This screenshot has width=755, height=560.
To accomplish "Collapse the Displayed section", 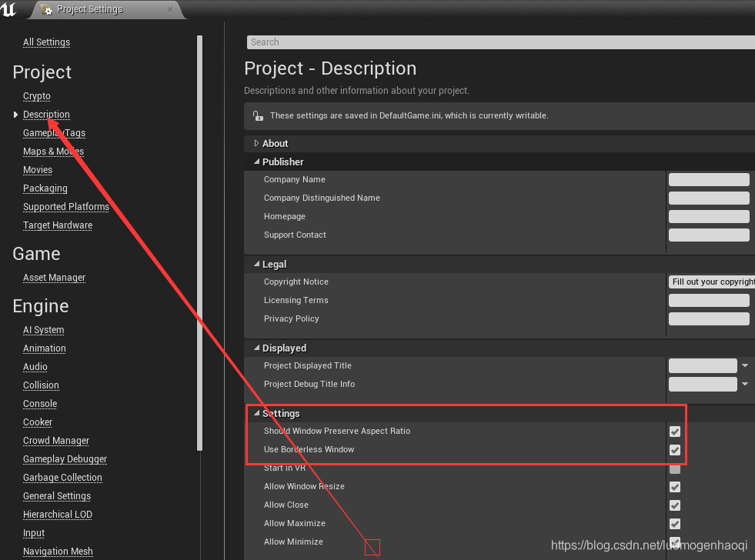I will tap(256, 348).
